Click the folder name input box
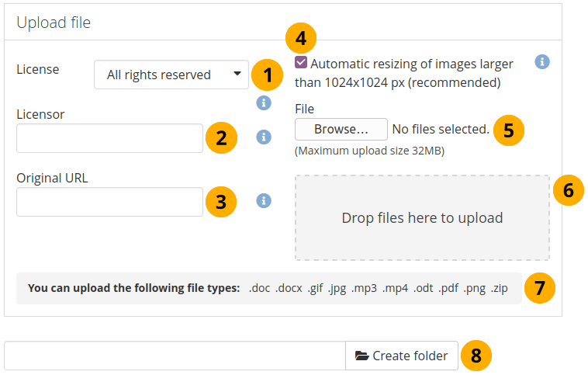Image resolution: width=588 pixels, height=375 pixels. [175, 356]
